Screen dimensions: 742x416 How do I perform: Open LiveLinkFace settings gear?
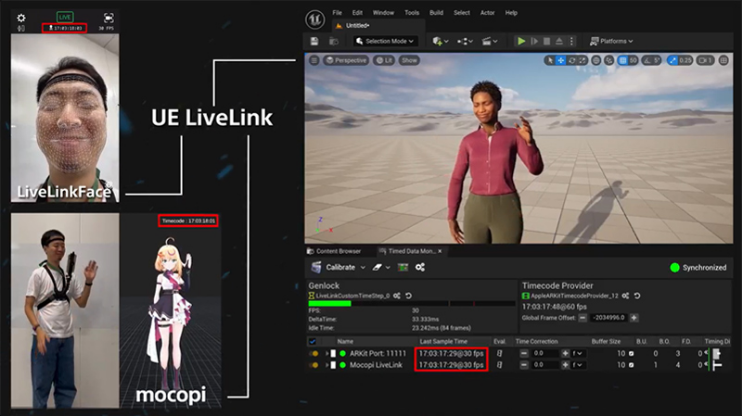21,18
